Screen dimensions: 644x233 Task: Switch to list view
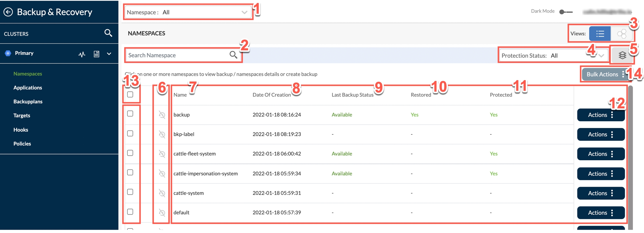[600, 34]
